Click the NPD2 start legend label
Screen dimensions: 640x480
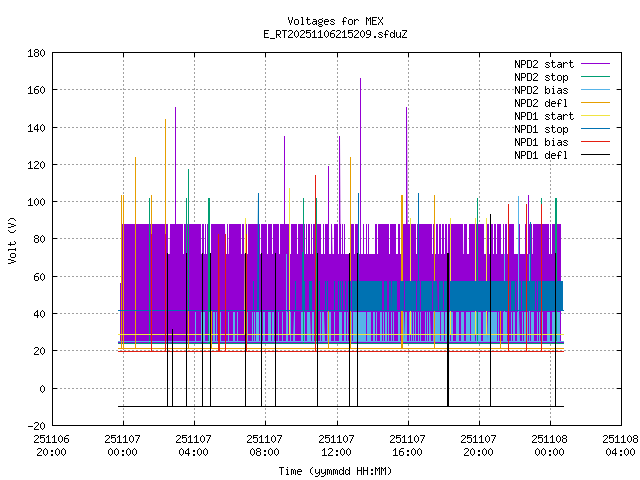[543, 64]
